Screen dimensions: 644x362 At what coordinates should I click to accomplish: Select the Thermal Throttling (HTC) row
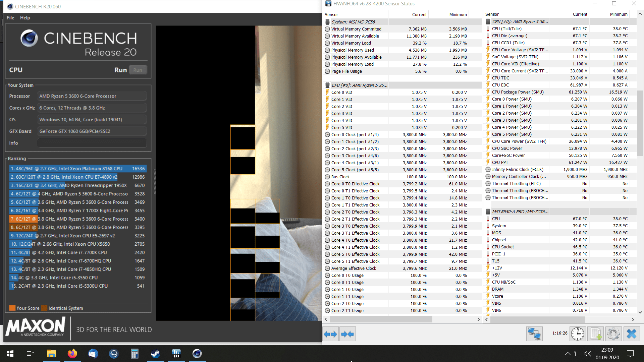click(x=560, y=184)
